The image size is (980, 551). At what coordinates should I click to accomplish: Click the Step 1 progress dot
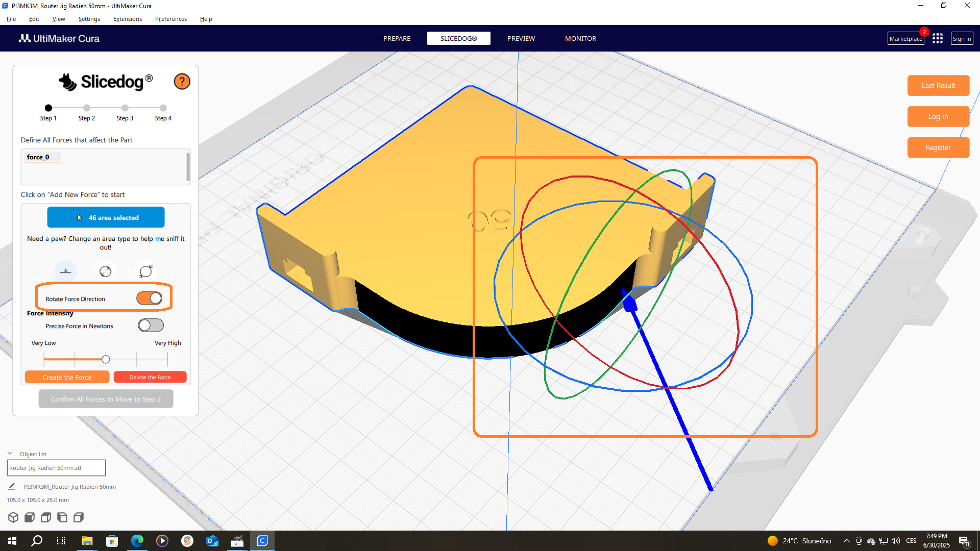(x=48, y=108)
